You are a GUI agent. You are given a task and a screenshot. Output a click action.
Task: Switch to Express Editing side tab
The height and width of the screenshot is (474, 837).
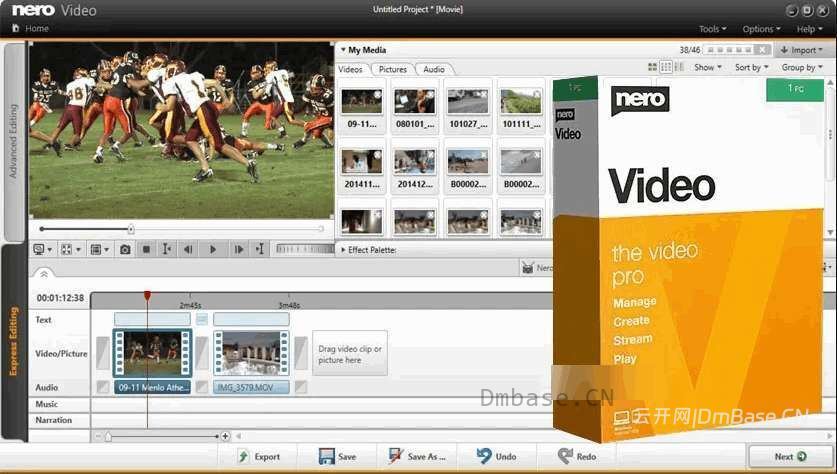click(x=14, y=342)
